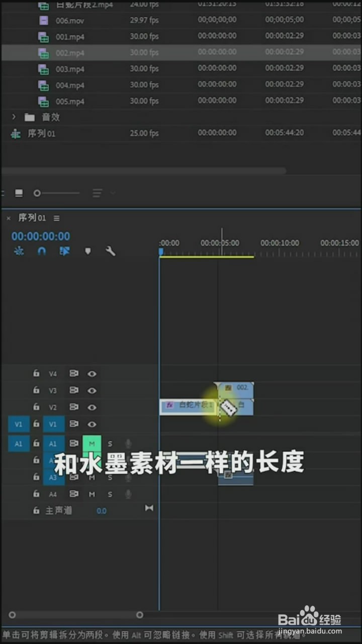
Task: Enable voice-over record on track A1
Action: 128,444
